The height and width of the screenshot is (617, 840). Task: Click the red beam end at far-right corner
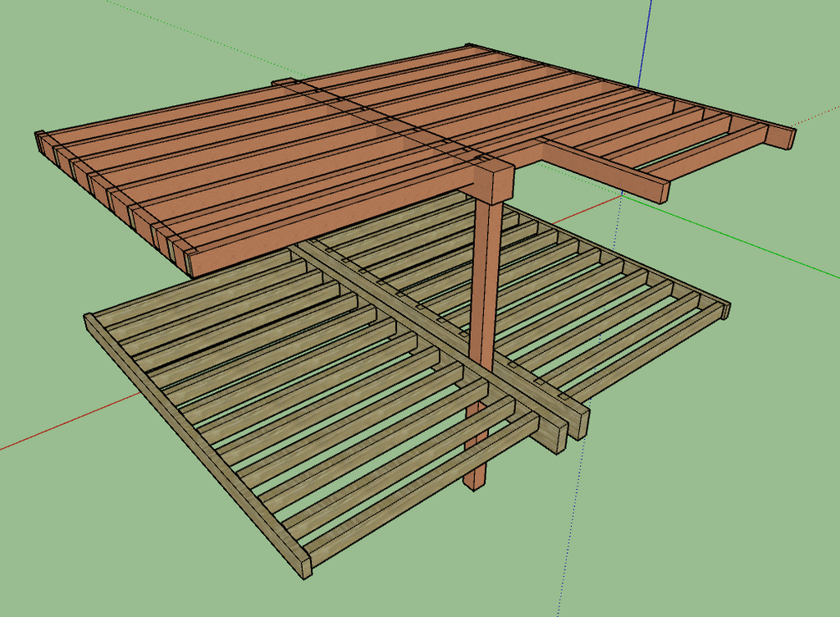click(781, 137)
